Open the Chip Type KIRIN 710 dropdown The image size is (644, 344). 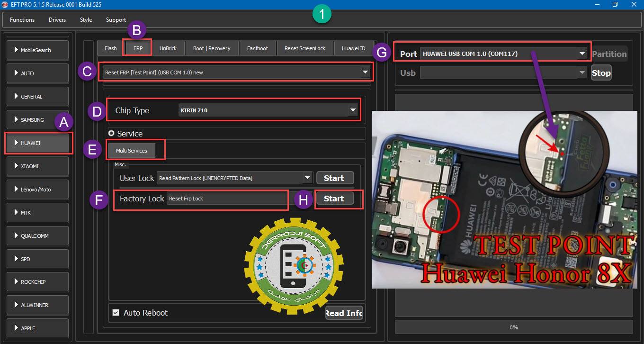268,110
